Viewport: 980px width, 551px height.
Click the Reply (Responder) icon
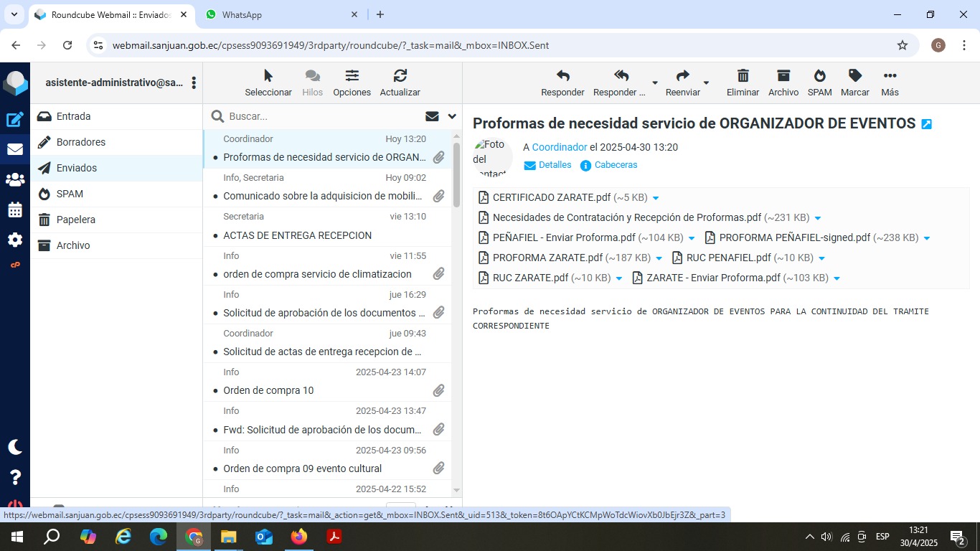562,76
